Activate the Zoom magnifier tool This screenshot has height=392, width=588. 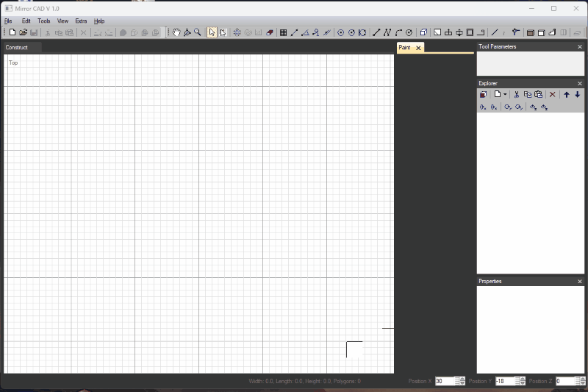[198, 32]
